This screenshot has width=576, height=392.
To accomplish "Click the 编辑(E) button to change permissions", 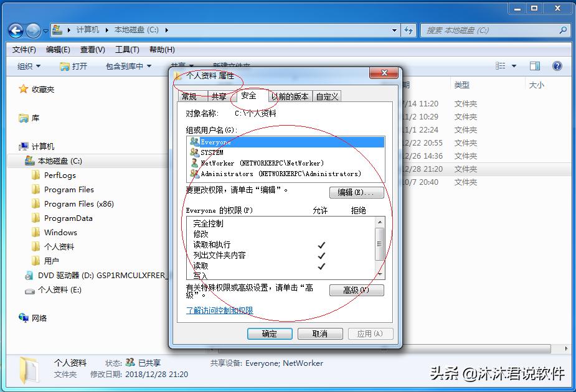I will click(357, 192).
